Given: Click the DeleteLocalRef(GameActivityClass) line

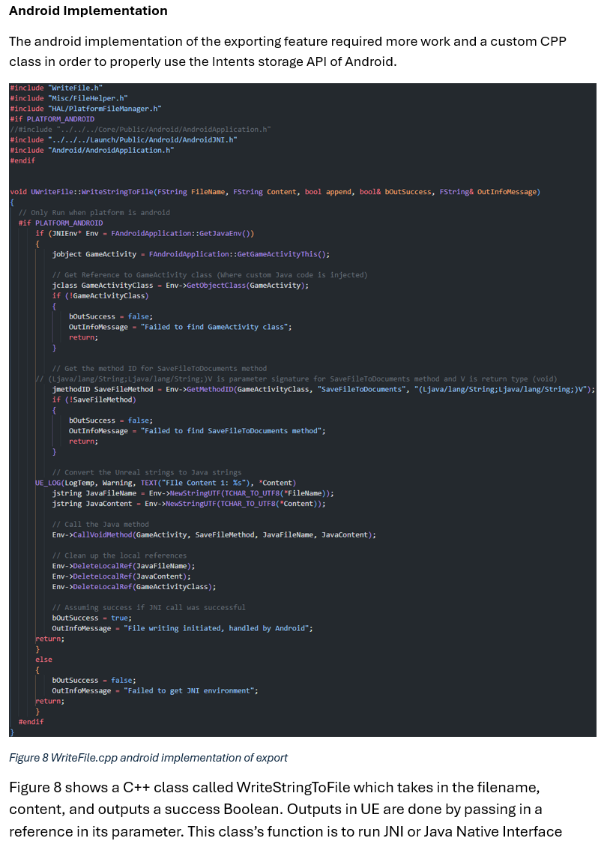Looking at the screenshot, I should click(x=134, y=587).
